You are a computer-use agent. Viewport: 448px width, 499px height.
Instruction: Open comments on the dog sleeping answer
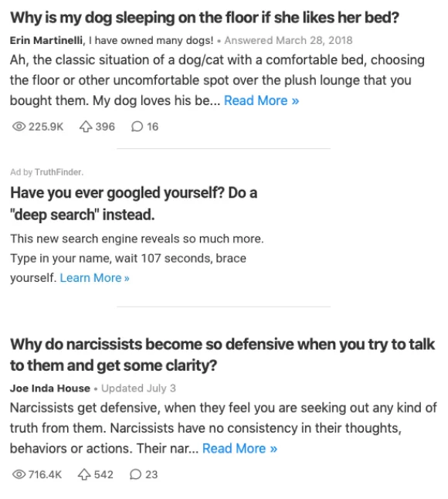137,127
